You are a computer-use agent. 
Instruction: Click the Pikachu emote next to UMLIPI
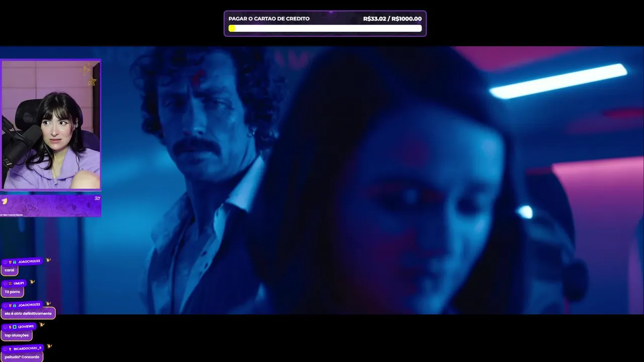[32, 282]
